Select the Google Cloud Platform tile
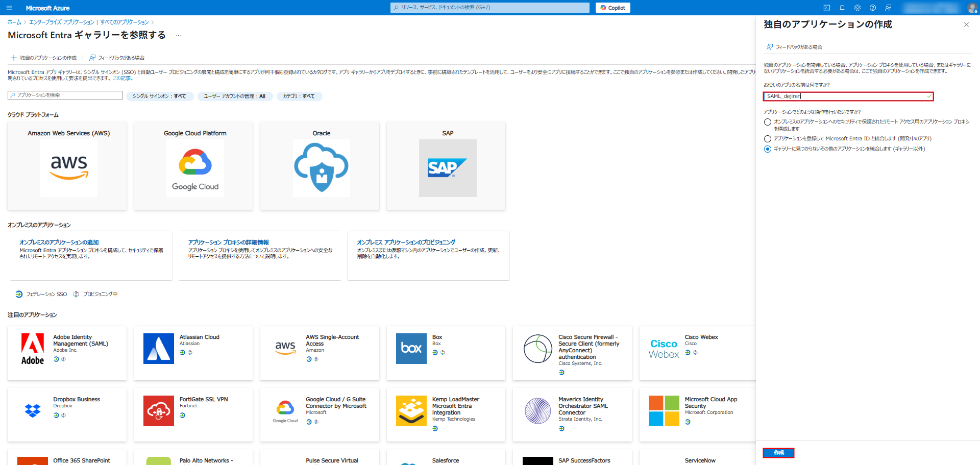Viewport: 980px width, 465px height. coord(193,165)
